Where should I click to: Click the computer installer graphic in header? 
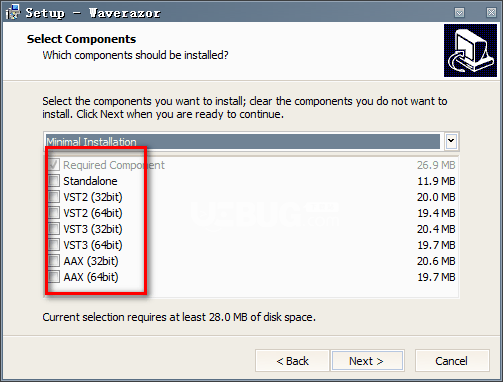point(470,51)
